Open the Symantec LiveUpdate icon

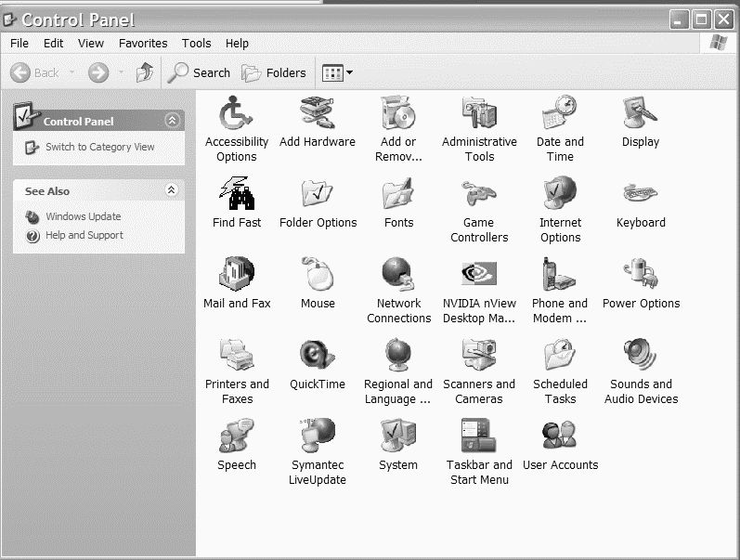[318, 438]
